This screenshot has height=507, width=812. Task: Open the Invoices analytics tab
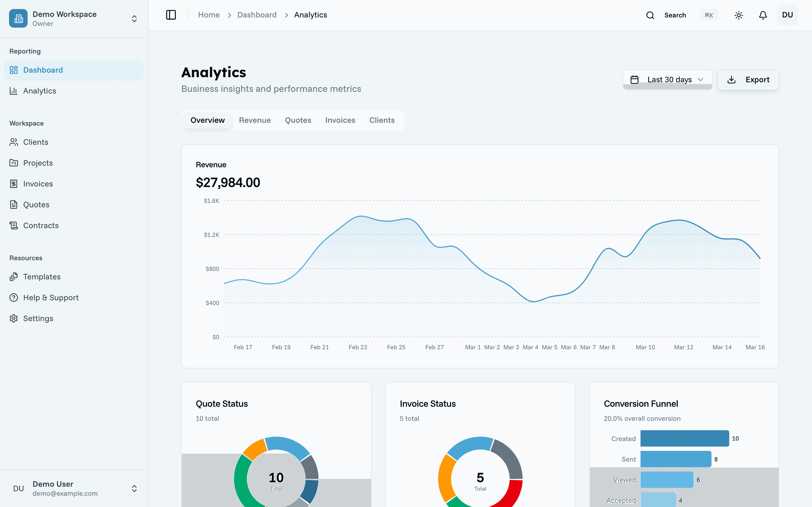[x=340, y=120]
